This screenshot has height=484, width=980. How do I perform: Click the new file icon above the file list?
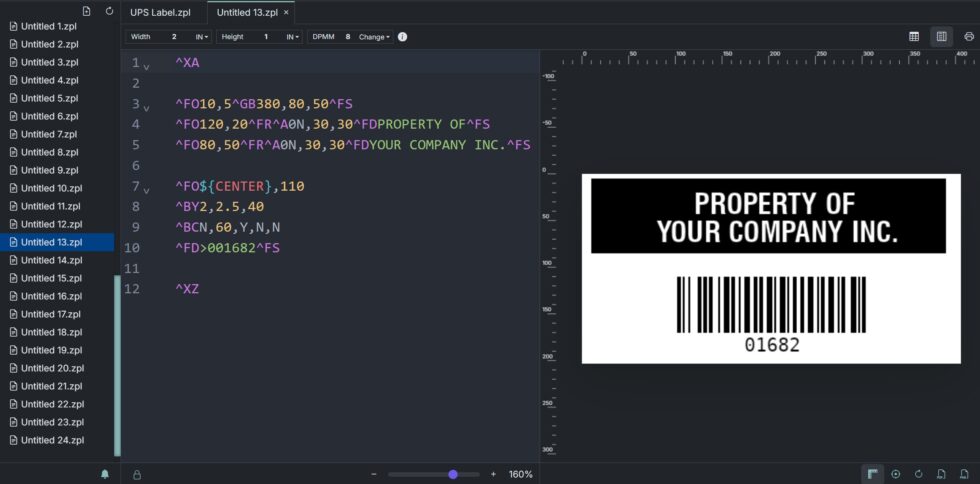tap(86, 11)
